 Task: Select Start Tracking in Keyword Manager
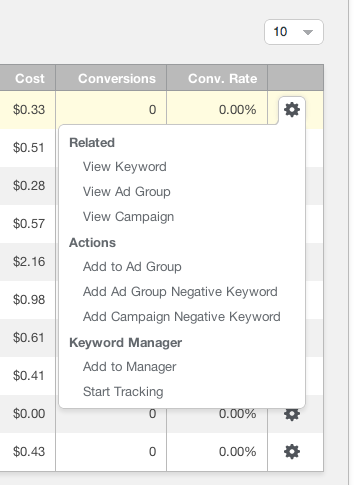pos(123,392)
